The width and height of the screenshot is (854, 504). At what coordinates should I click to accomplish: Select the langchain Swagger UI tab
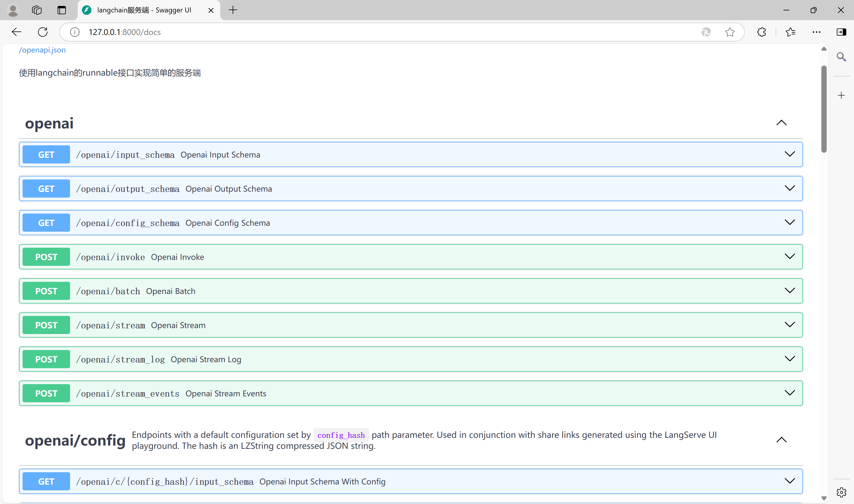pos(145,10)
